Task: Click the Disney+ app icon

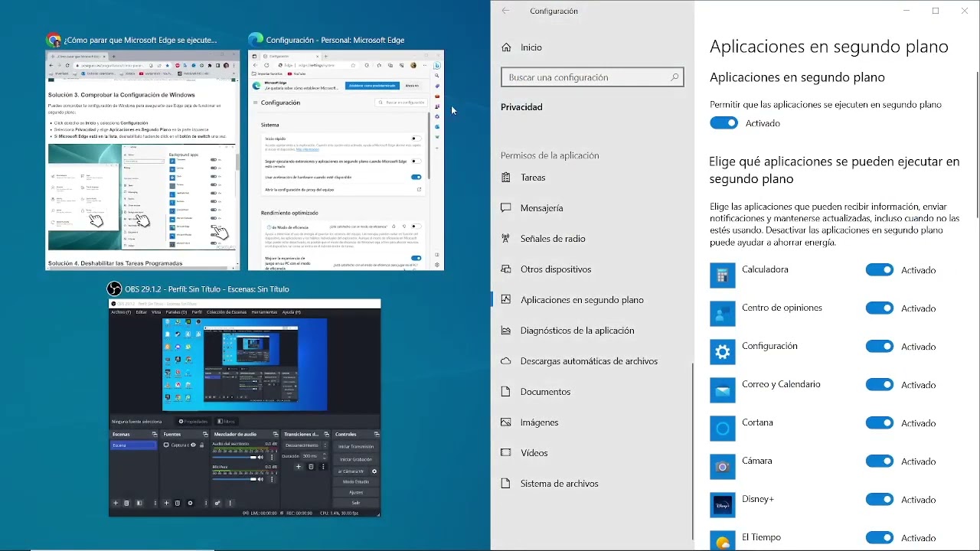Action: click(x=723, y=505)
